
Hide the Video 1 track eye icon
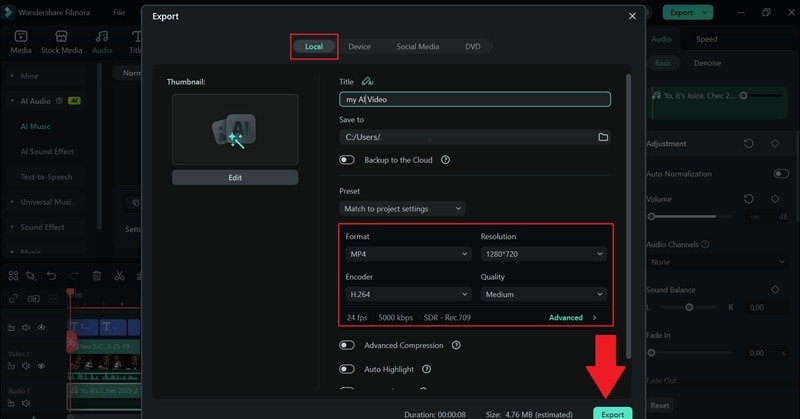pos(41,365)
